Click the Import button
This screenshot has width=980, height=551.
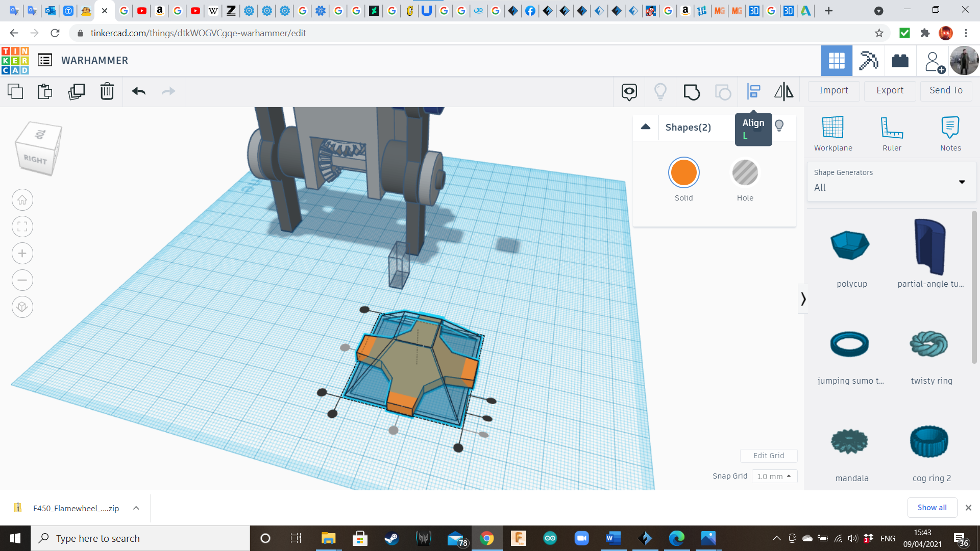(x=834, y=91)
